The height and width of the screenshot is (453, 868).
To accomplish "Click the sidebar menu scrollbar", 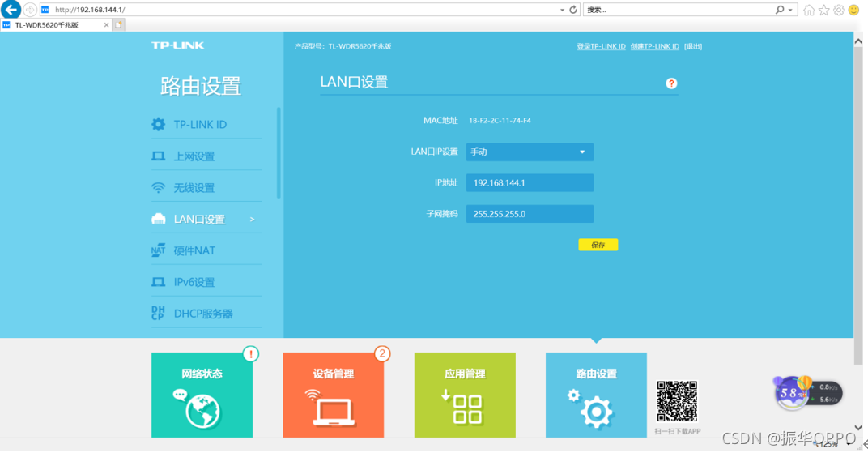I will (x=279, y=153).
